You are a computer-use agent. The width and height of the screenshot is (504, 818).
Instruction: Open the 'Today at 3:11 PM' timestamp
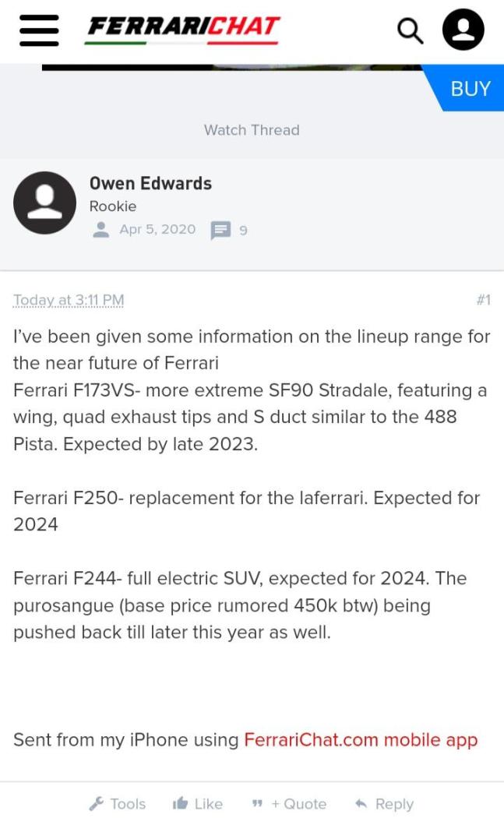pos(69,300)
